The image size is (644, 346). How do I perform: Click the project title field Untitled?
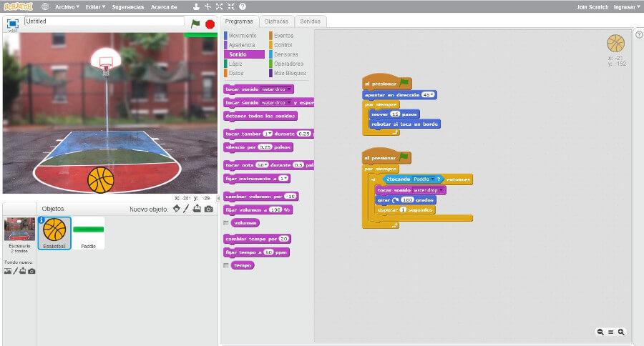click(104, 21)
